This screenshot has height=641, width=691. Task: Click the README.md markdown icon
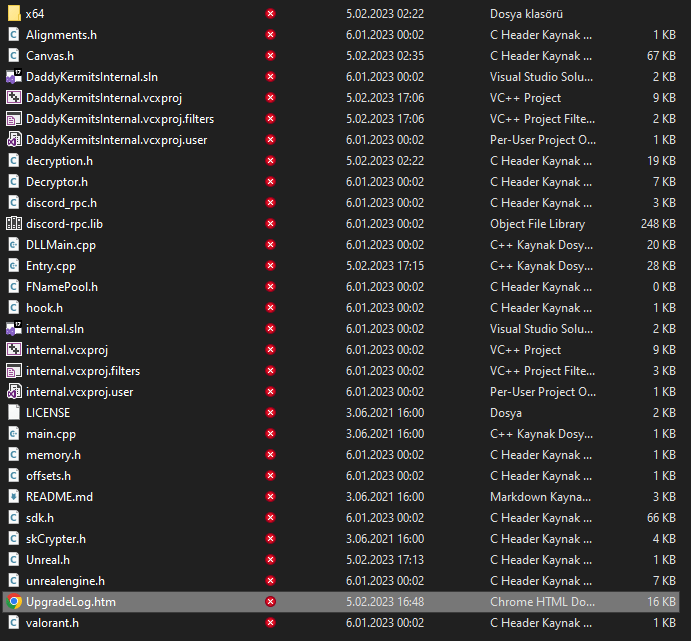pyautogui.click(x=14, y=497)
